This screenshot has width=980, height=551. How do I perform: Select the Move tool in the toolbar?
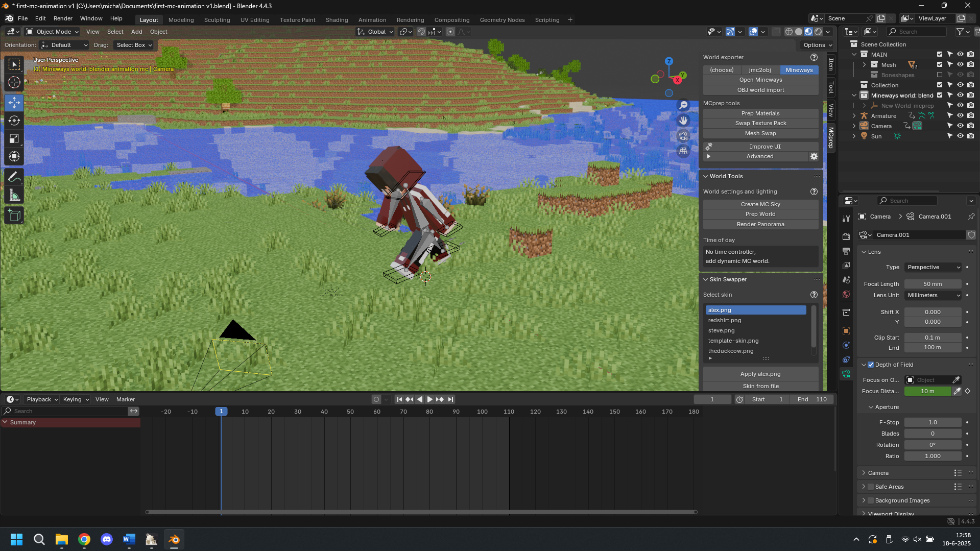point(14,103)
